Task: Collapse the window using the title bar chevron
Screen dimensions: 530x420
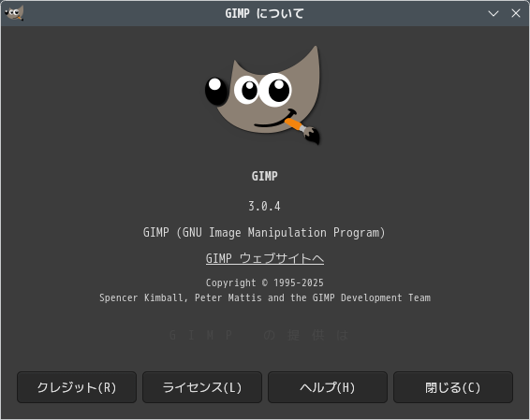Action: point(493,13)
